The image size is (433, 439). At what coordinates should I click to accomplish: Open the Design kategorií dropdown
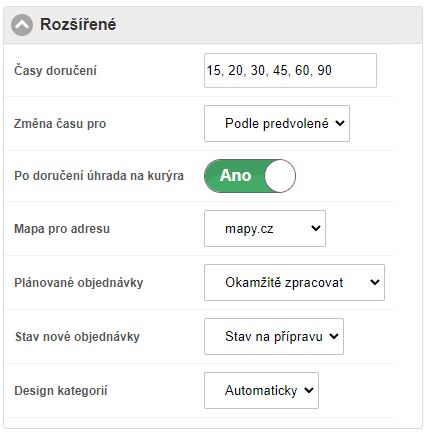[261, 390]
